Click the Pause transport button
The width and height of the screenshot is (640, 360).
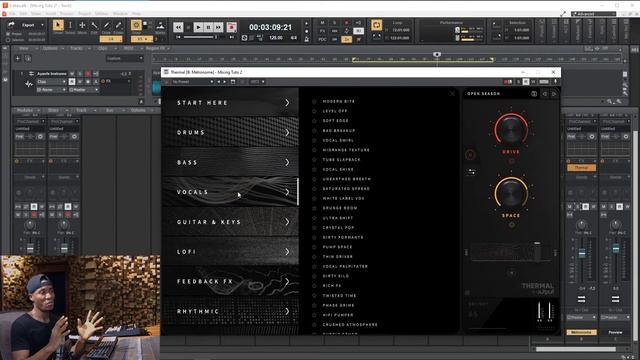point(209,27)
